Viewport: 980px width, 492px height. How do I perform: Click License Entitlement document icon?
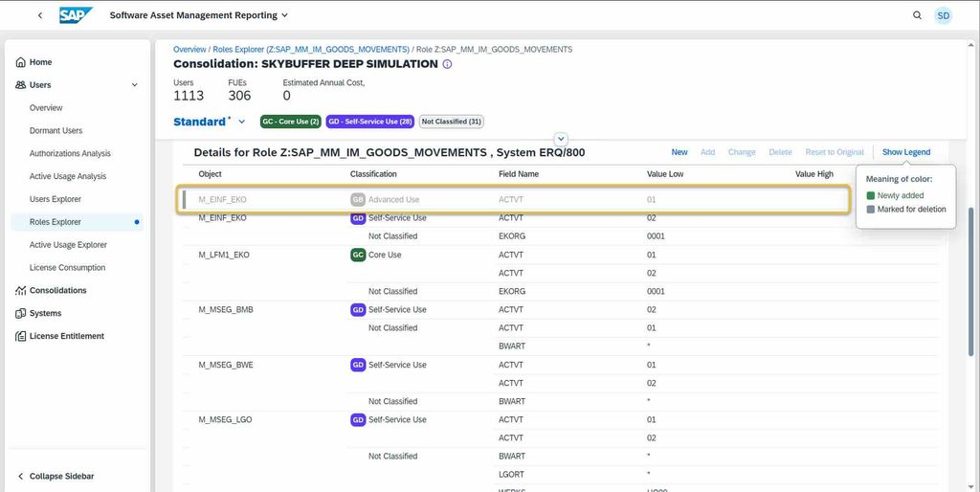point(21,336)
